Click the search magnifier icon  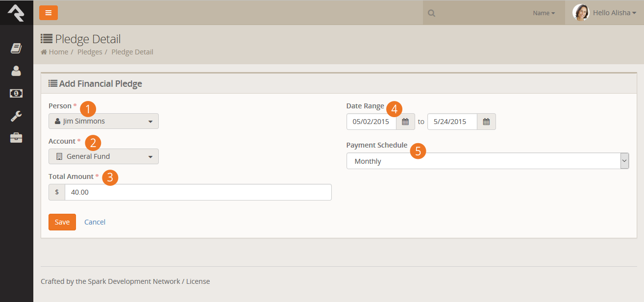click(x=431, y=13)
